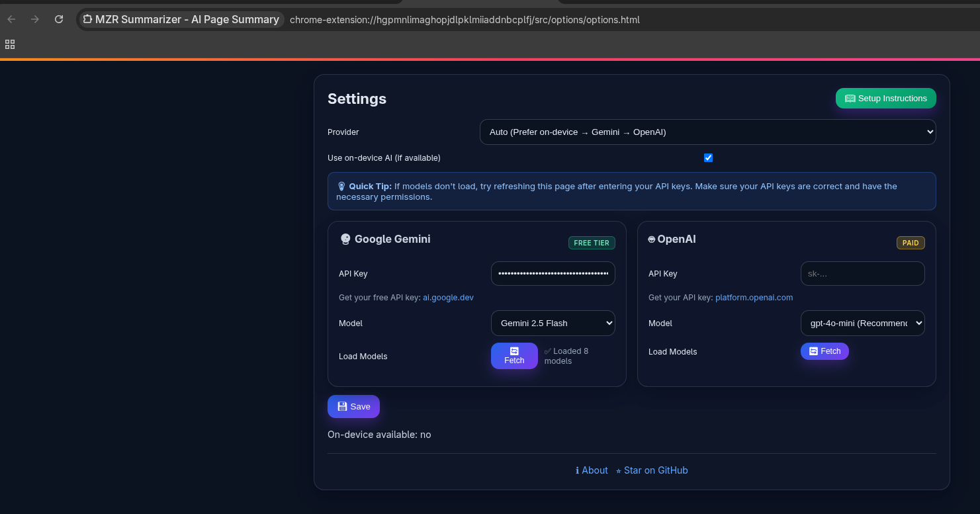Click the brain icon beside Google Gemini heading
The height and width of the screenshot is (514, 980).
345,239
